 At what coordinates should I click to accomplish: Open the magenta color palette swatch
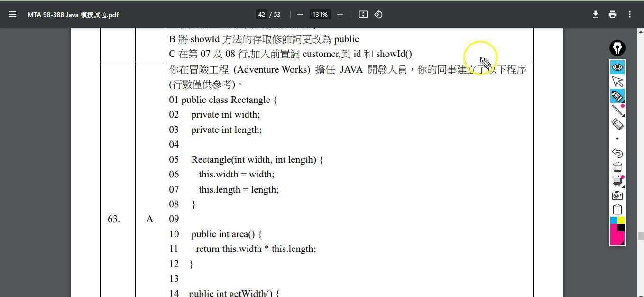616,234
